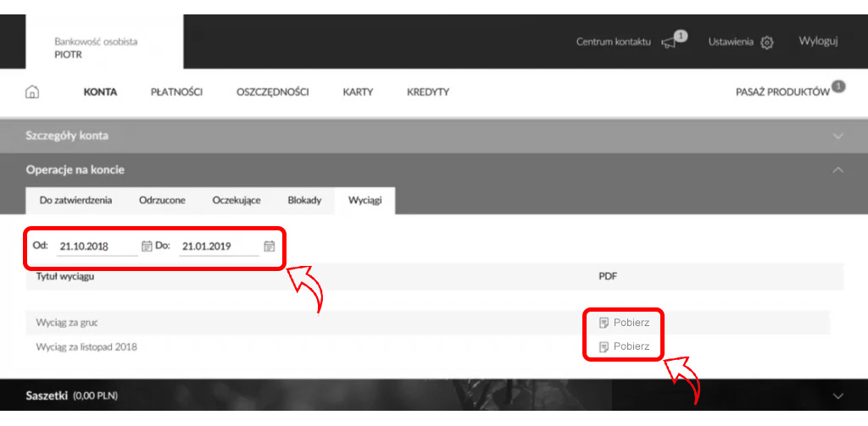Collapse the Operacje na koncie section

click(x=837, y=170)
